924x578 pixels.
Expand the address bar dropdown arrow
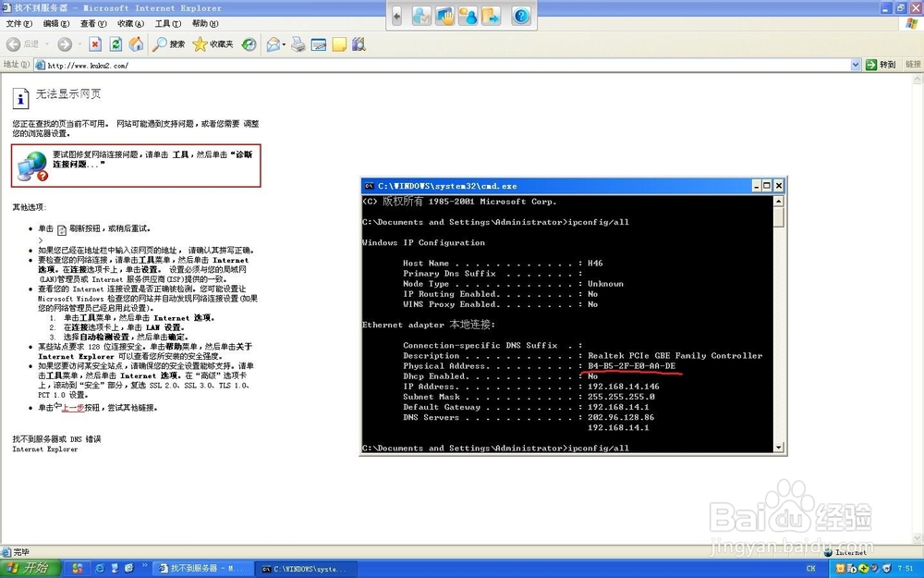coord(856,65)
